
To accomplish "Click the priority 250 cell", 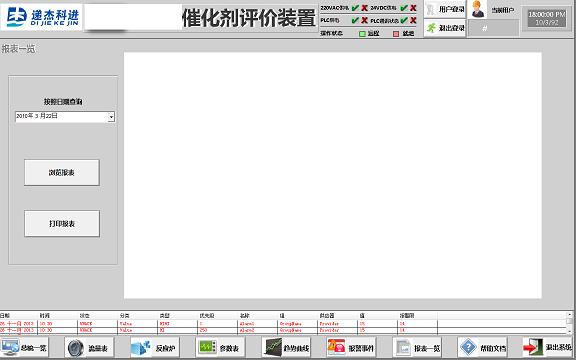I will (x=203, y=330).
